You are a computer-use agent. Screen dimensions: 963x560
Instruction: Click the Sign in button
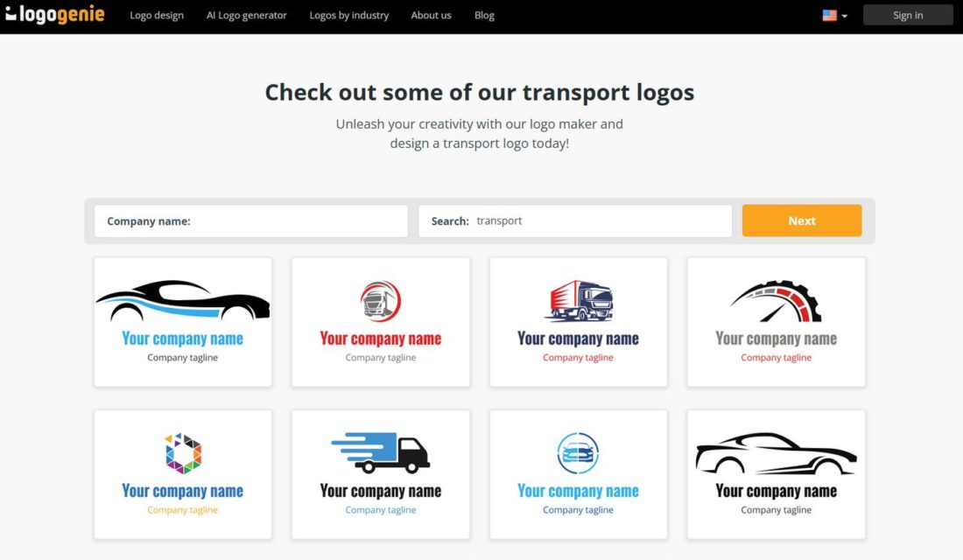point(908,15)
